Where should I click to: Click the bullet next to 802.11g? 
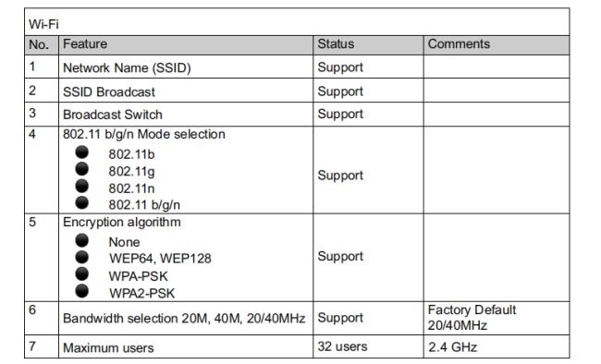[x=81, y=168]
